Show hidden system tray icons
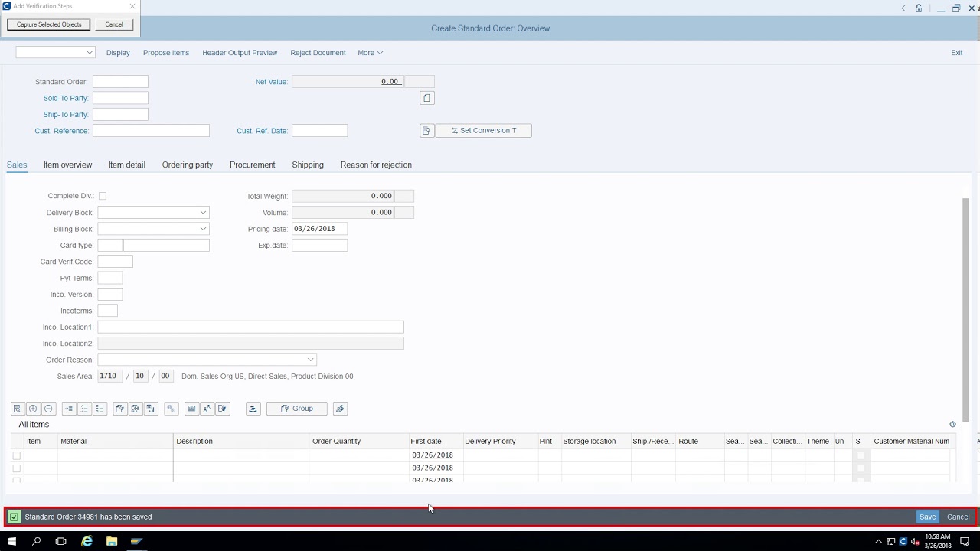 [878, 541]
